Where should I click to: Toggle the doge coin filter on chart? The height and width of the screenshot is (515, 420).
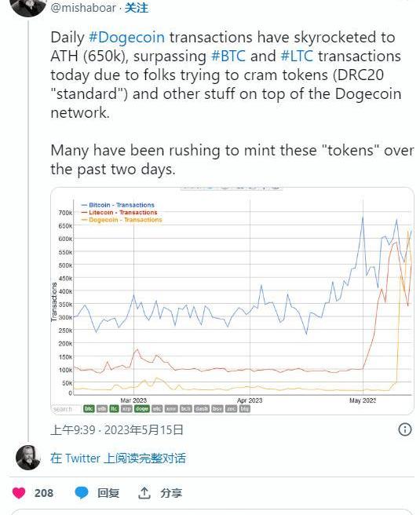(142, 408)
